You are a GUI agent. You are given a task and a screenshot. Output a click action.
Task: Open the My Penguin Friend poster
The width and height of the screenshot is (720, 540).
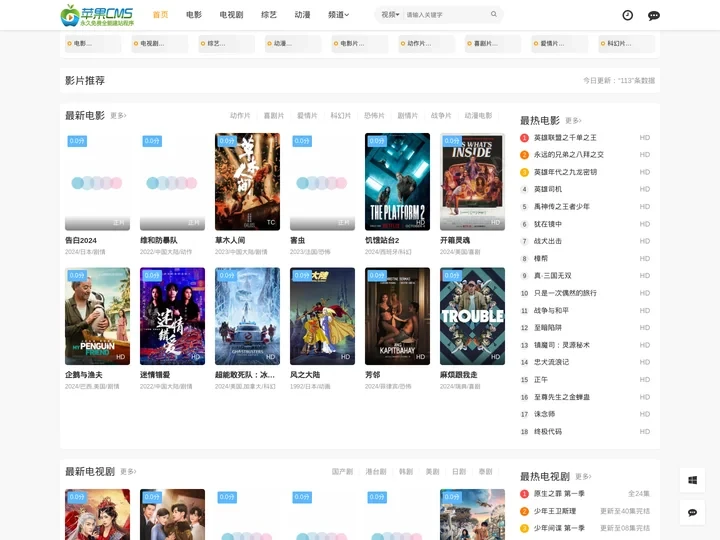pos(97,316)
